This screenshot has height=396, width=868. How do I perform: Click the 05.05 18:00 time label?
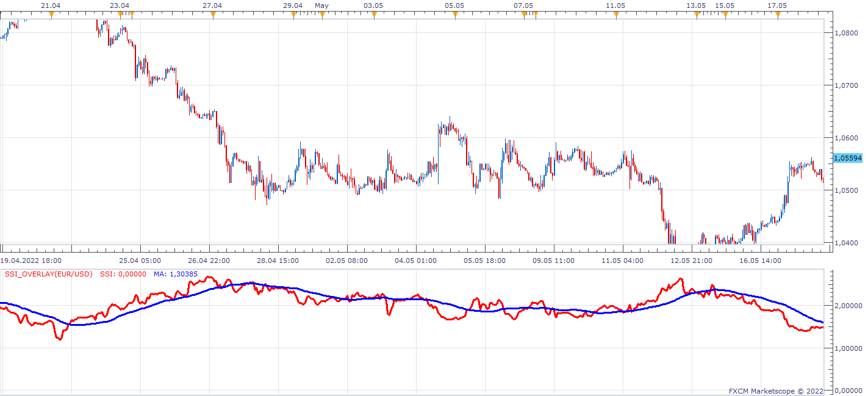(x=485, y=261)
